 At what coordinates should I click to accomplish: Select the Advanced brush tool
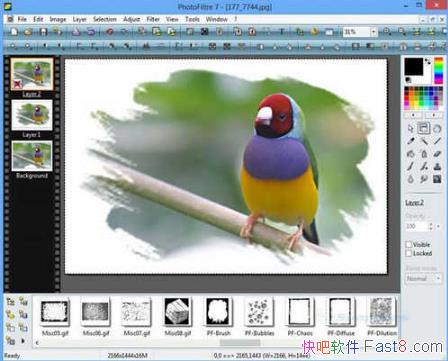point(424,167)
